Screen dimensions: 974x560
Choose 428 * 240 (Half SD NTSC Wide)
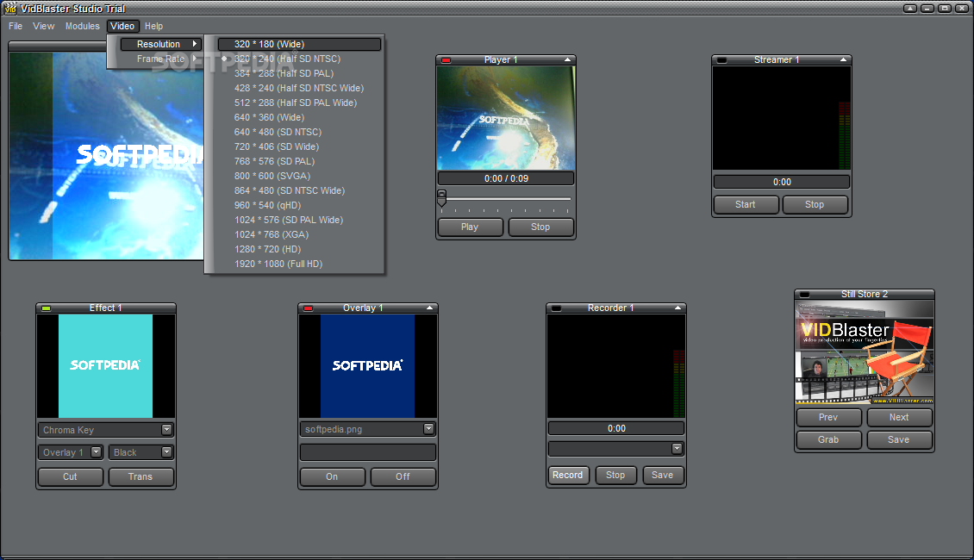click(x=299, y=88)
